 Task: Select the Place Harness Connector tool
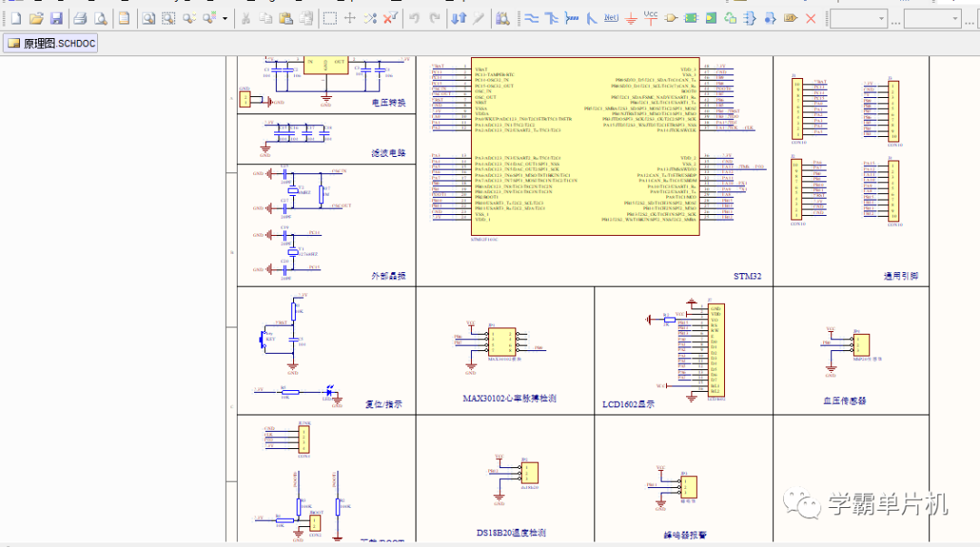(750, 19)
